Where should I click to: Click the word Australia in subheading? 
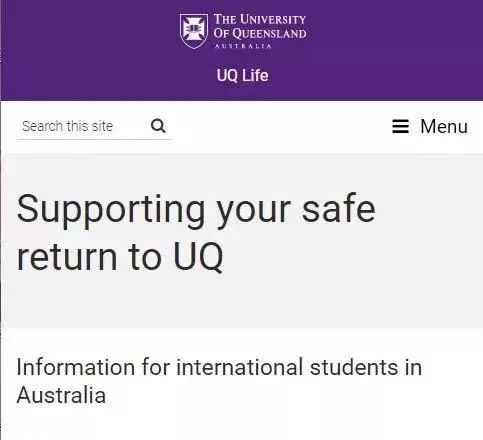pyautogui.click(x=61, y=395)
